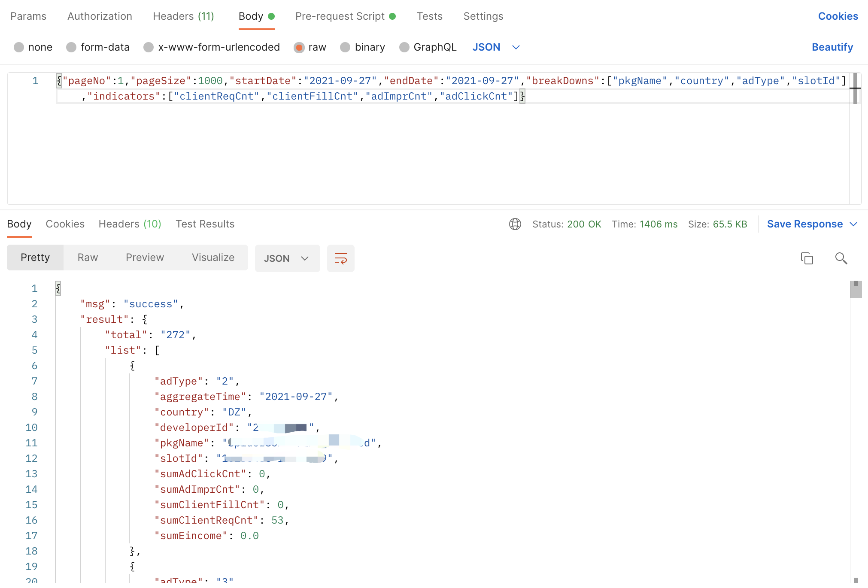The image size is (868, 588).
Task: Click the copy response icon
Action: tap(807, 258)
